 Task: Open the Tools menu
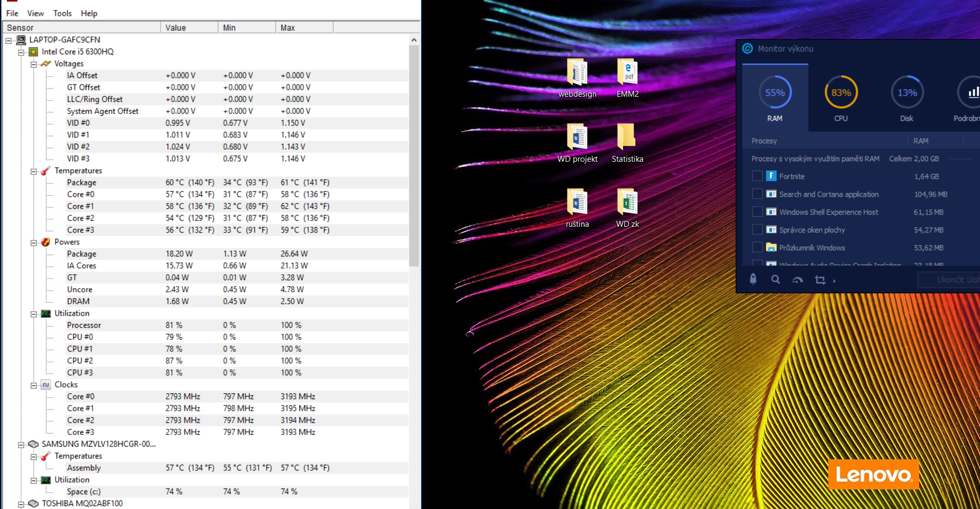click(62, 13)
